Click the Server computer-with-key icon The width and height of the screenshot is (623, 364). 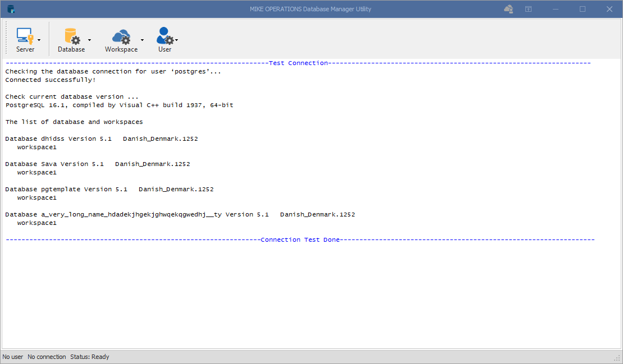[25, 36]
